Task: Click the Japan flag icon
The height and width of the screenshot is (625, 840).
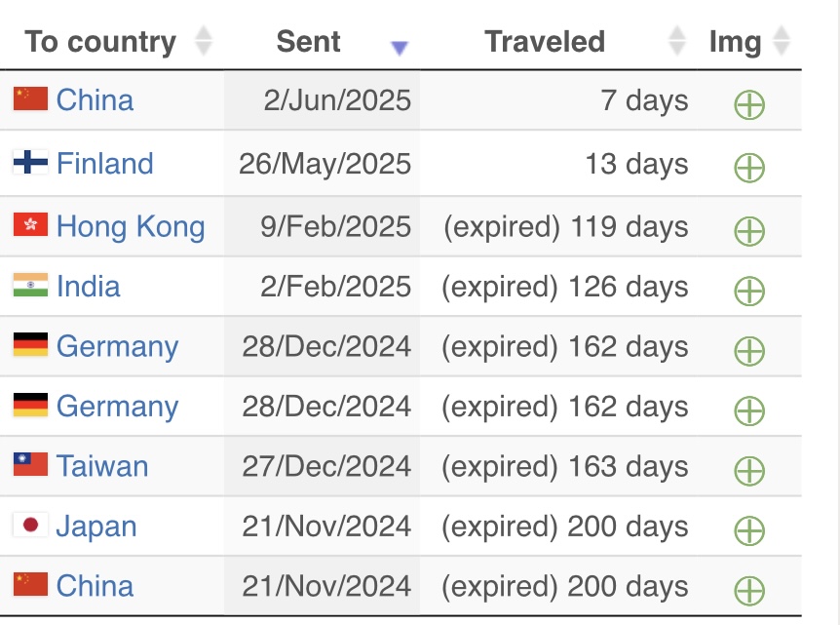Action: (x=30, y=525)
